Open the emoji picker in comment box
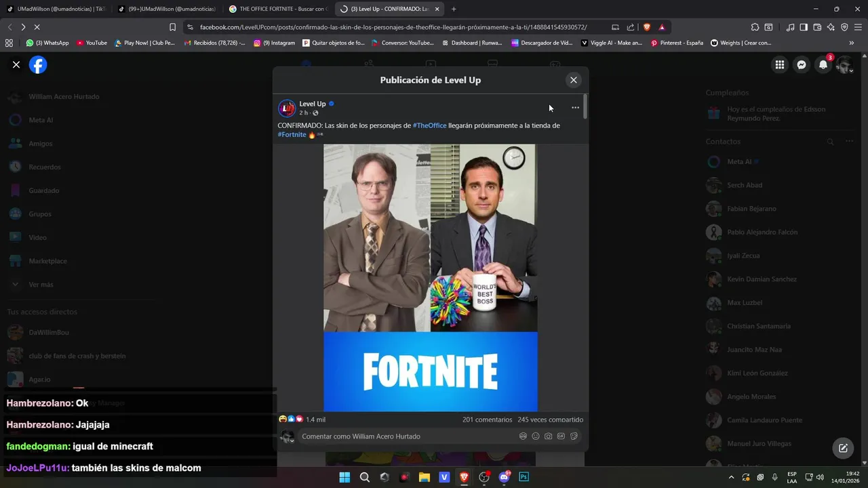The height and width of the screenshot is (488, 868). (536, 436)
